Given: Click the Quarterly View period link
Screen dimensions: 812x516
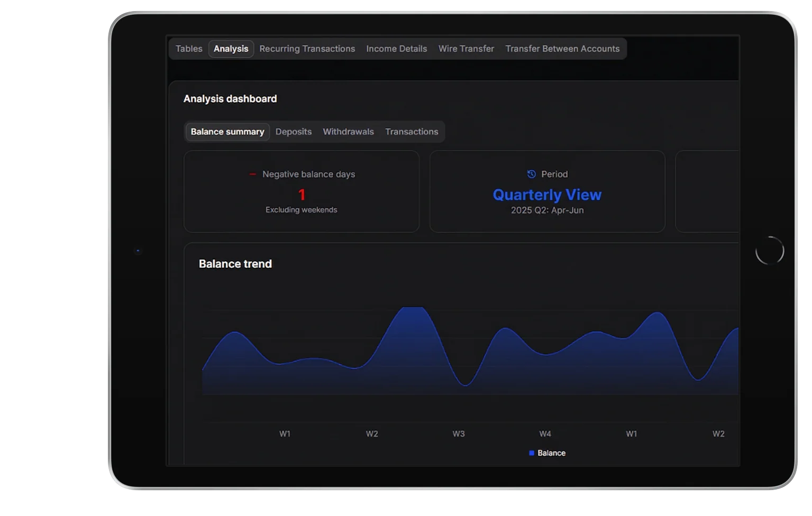Looking at the screenshot, I should [x=547, y=195].
